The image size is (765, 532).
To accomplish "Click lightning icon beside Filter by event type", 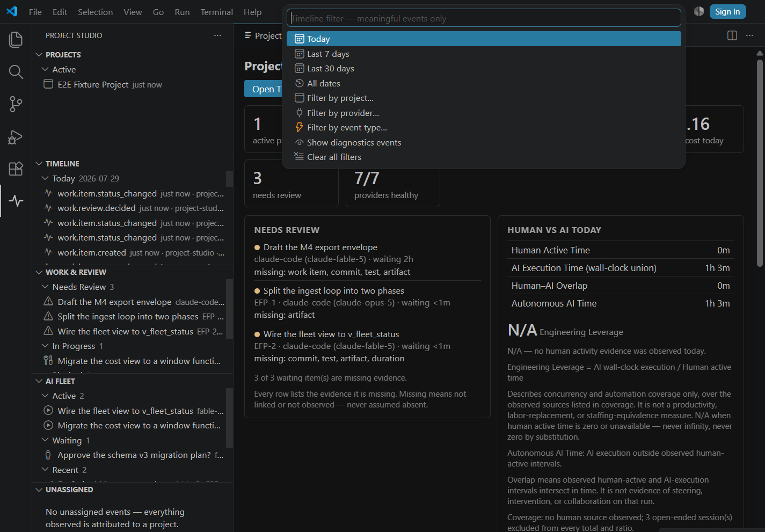I will tap(300, 128).
